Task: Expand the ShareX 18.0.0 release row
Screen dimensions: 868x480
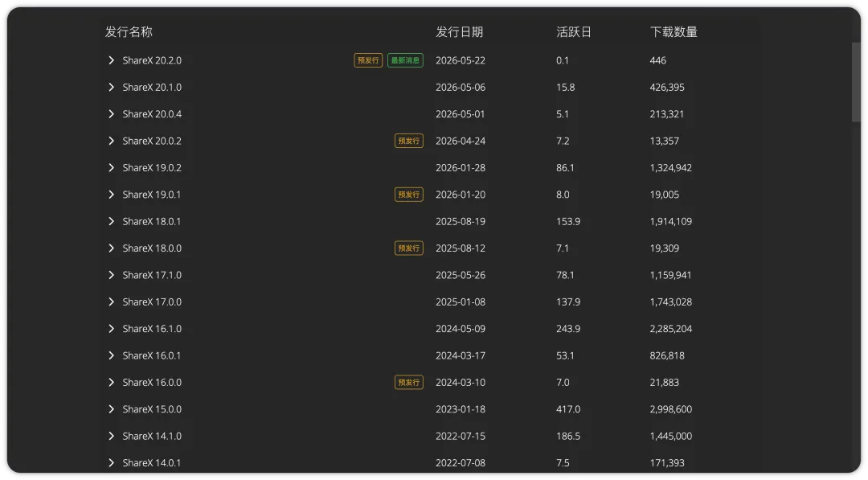Action: (x=111, y=248)
